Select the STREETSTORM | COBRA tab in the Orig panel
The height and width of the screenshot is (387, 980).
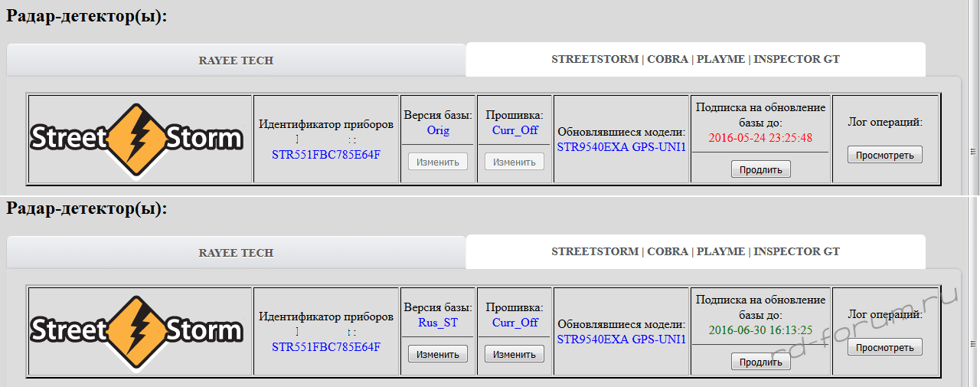pyautogui.click(x=695, y=59)
